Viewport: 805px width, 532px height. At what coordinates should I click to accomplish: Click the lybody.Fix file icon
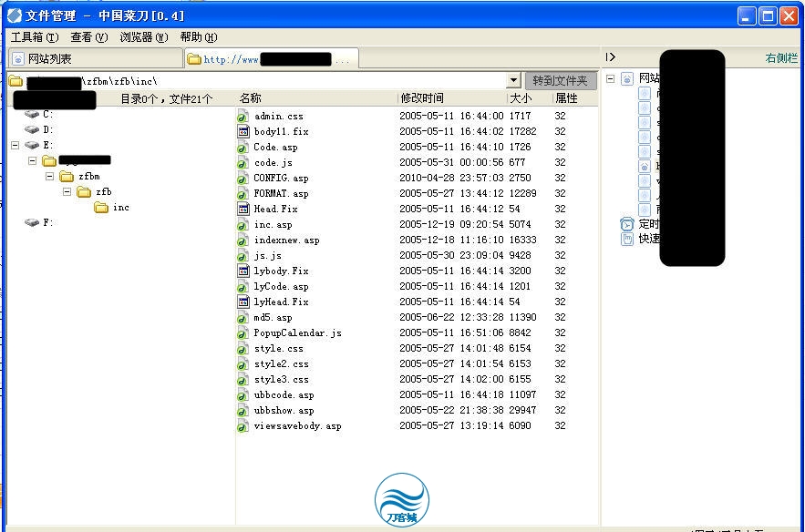coord(243,271)
